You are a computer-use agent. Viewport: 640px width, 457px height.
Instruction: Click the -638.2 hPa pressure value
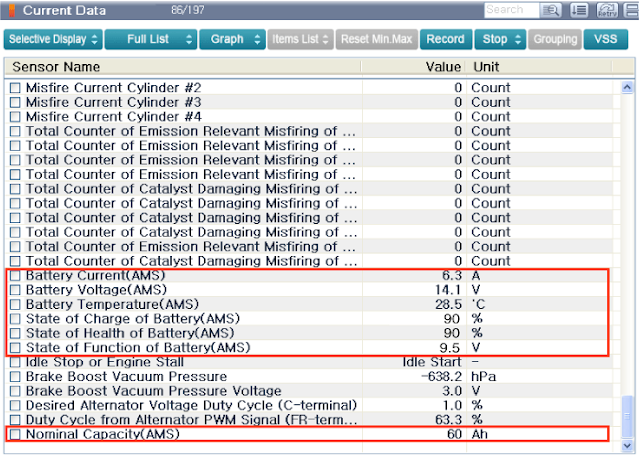click(x=442, y=377)
